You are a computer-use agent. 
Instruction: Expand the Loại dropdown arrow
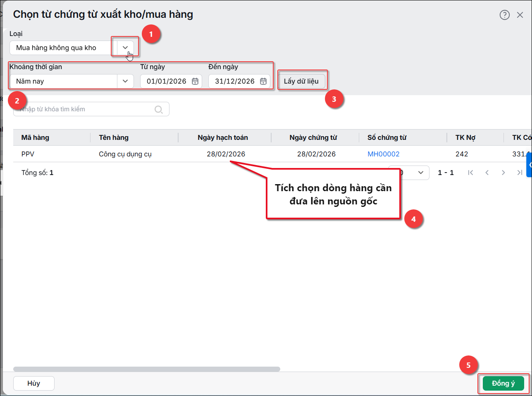click(x=125, y=48)
